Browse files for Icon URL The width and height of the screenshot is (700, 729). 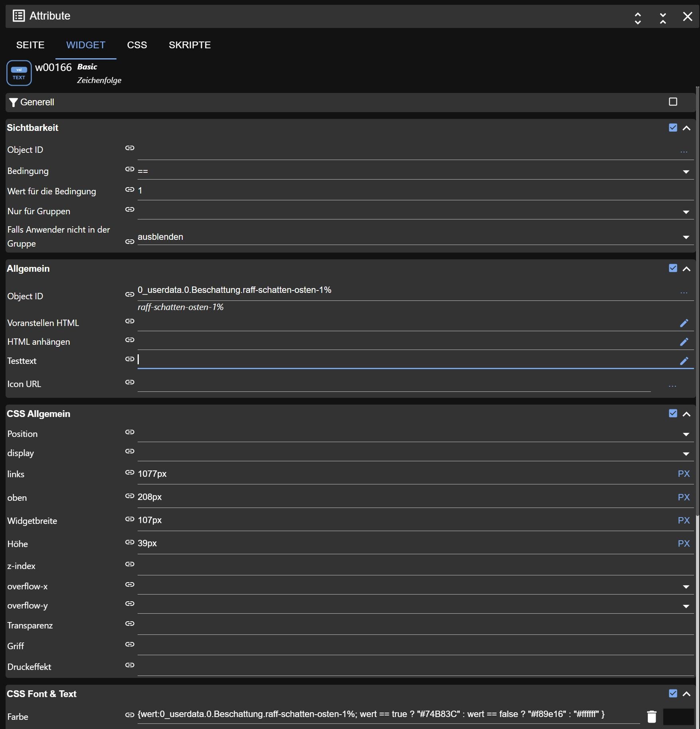click(x=672, y=386)
